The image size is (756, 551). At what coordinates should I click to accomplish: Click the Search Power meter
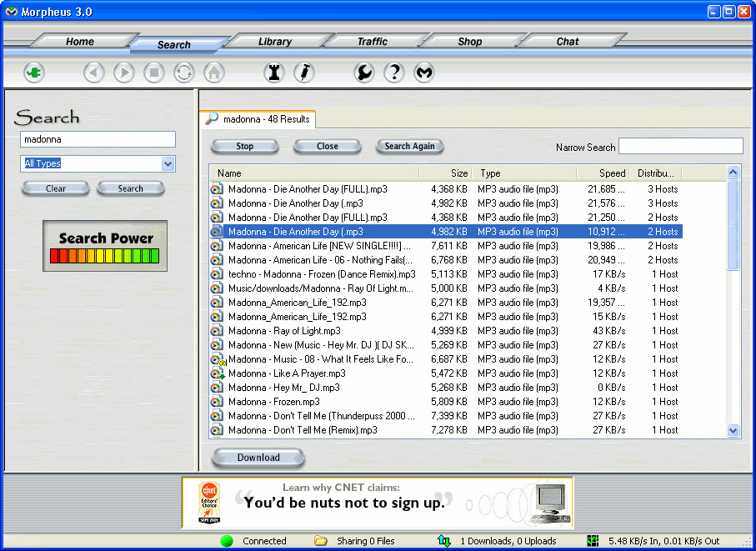click(x=105, y=246)
